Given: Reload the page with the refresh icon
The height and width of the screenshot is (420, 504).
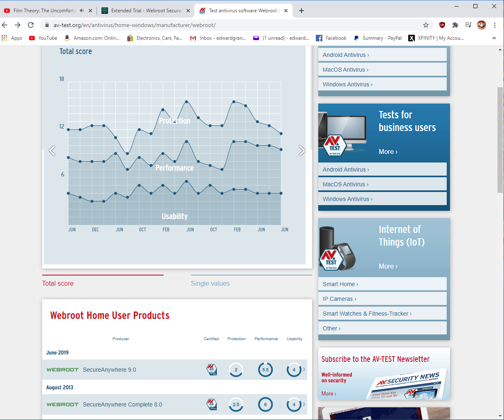Looking at the screenshot, I should (31, 25).
